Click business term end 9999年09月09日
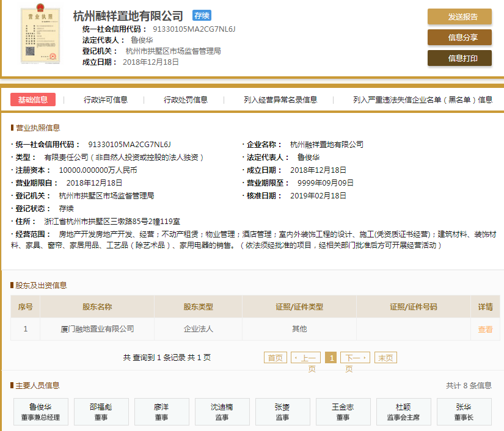Screen dimensions: 504x431 click(x=325, y=183)
